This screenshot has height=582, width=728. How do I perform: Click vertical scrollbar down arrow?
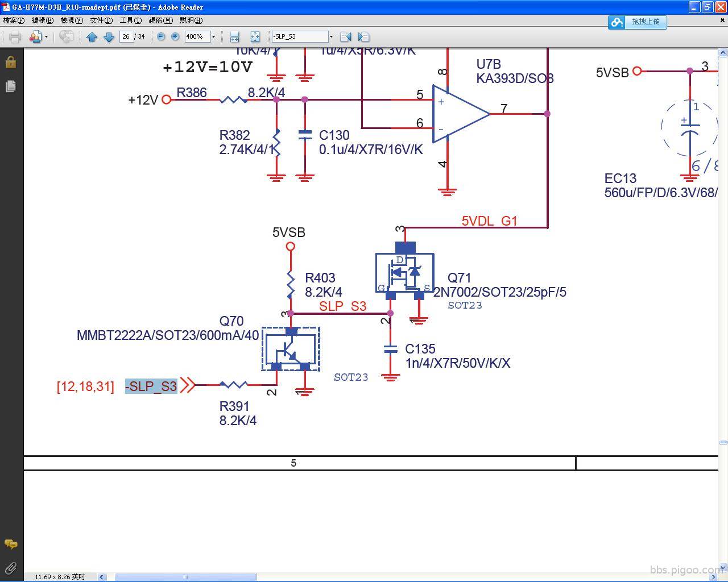pyautogui.click(x=723, y=568)
